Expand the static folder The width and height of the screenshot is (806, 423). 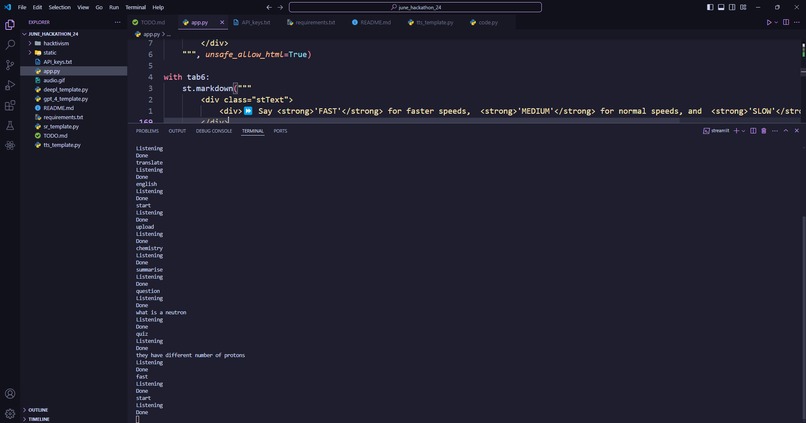pyautogui.click(x=74, y=52)
